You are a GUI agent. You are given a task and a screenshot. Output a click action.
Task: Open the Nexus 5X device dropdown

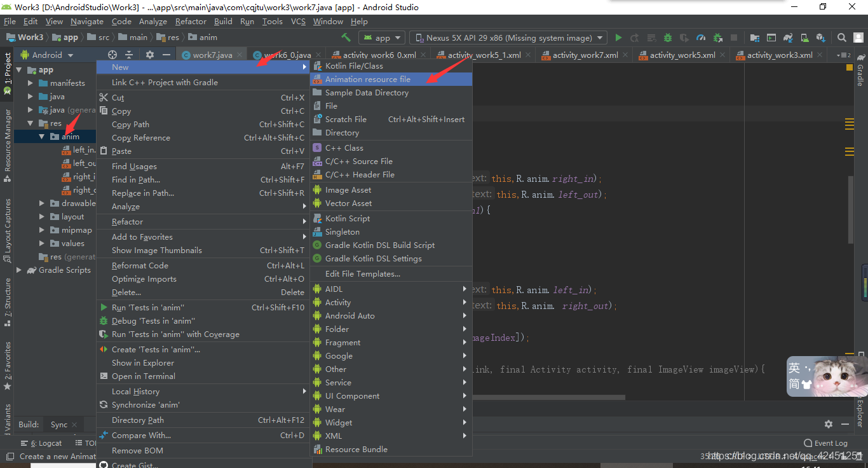point(508,38)
